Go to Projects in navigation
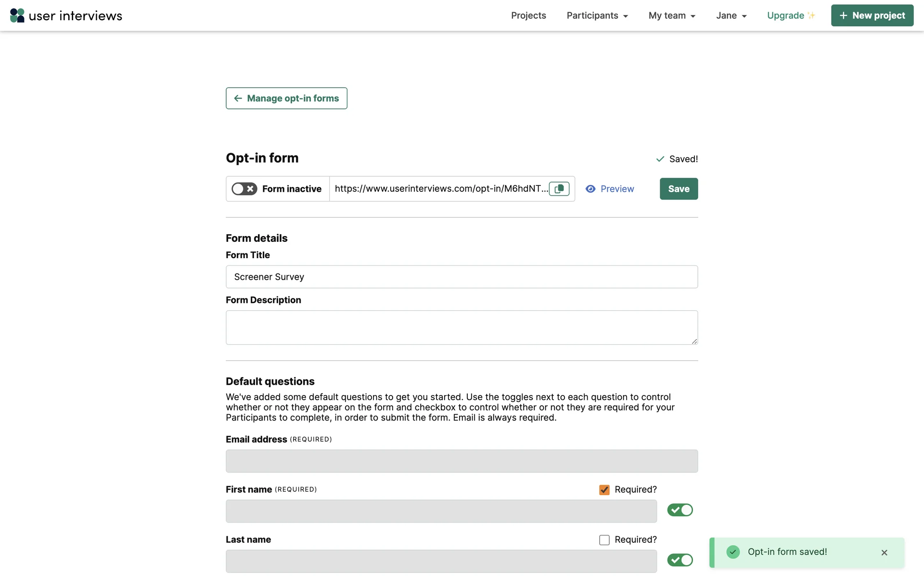 click(x=528, y=15)
